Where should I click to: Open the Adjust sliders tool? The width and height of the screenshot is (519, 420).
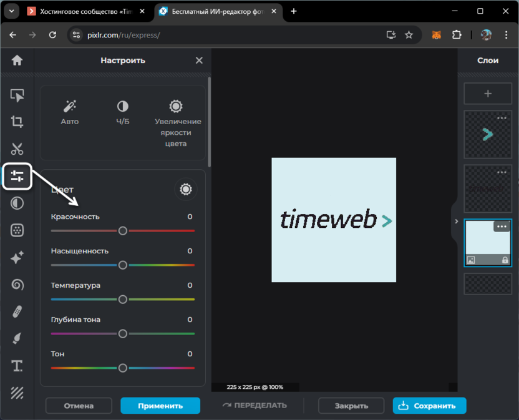click(x=17, y=177)
